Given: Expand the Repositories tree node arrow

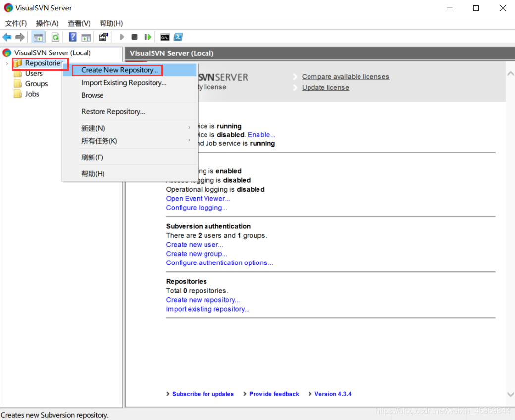Looking at the screenshot, I should pyautogui.click(x=7, y=63).
